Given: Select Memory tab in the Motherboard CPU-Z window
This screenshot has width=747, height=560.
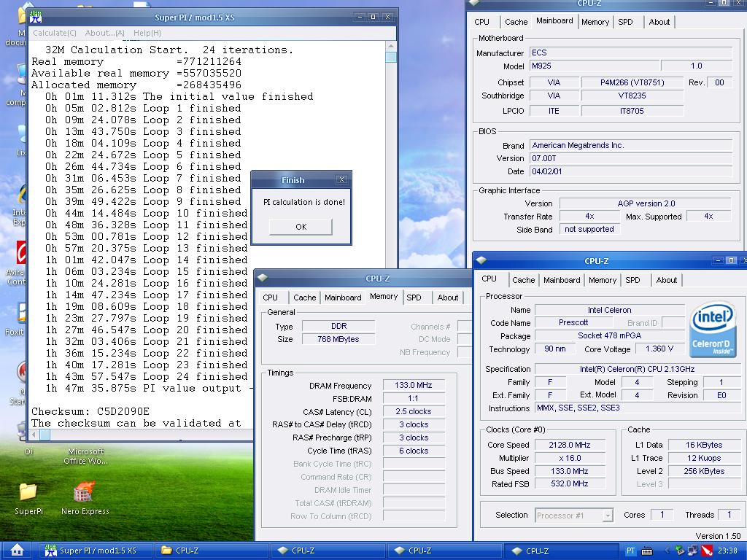Looking at the screenshot, I should pyautogui.click(x=595, y=22).
